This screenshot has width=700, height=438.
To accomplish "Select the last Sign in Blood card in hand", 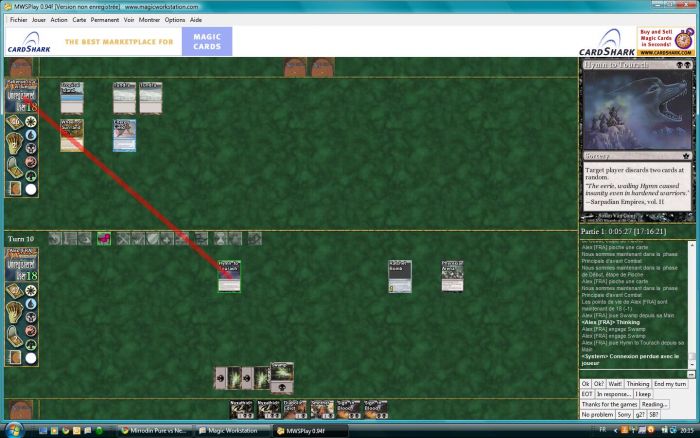I will pos(376,409).
